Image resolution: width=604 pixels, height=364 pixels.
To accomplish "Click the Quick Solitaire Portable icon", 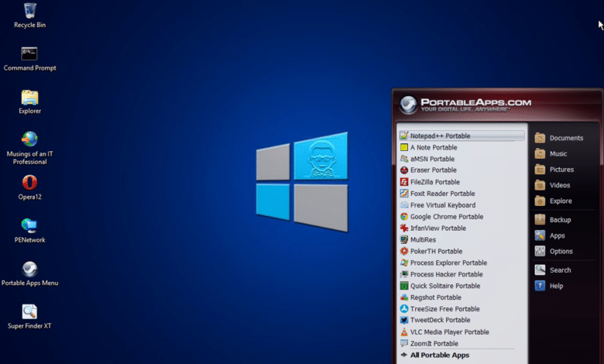I will coord(404,286).
